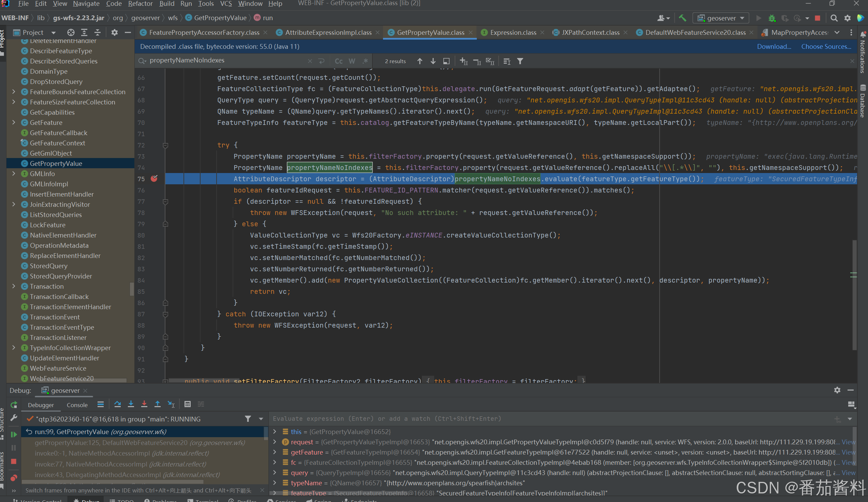Click Step Over in debugger toolbar

117,404
